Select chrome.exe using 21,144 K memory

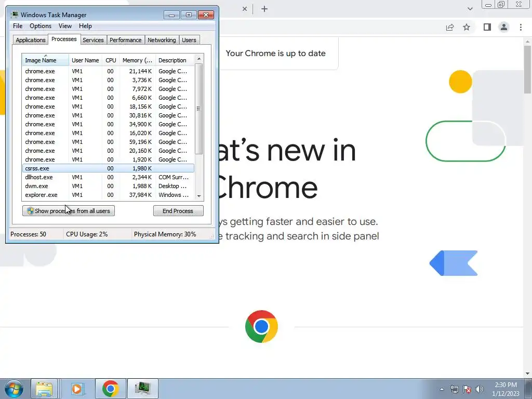coord(108,71)
